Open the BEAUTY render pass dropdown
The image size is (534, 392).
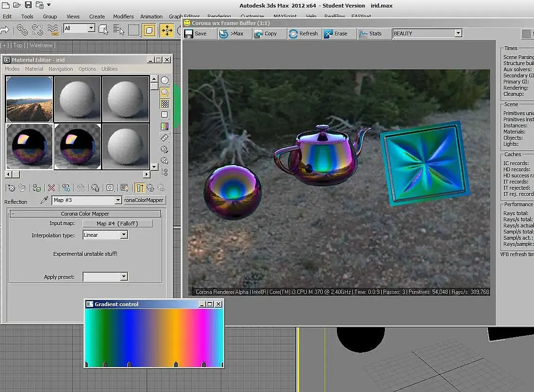[458, 33]
